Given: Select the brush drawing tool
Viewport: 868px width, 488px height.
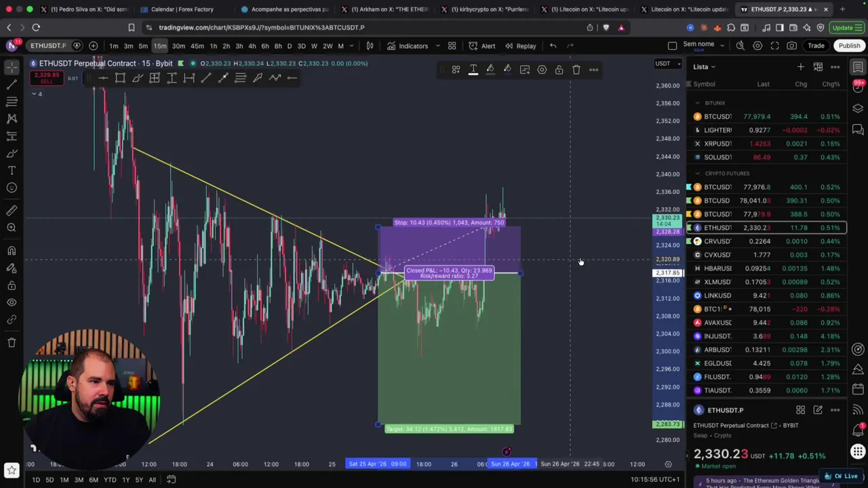Looking at the screenshot, I should coord(12,153).
